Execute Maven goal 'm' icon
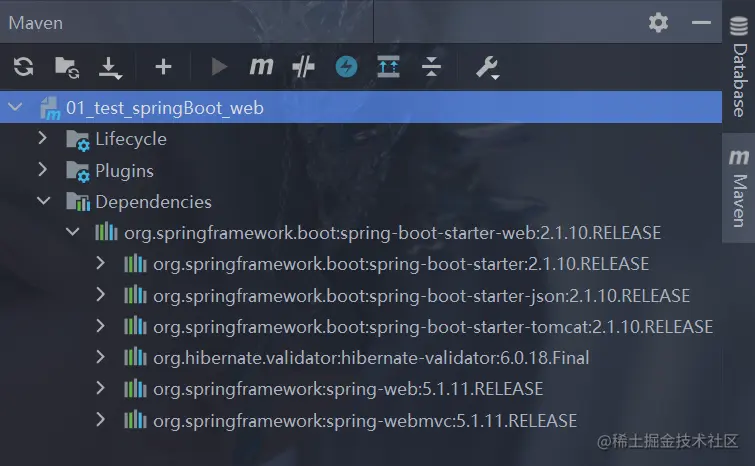755x466 pixels. (x=261, y=66)
